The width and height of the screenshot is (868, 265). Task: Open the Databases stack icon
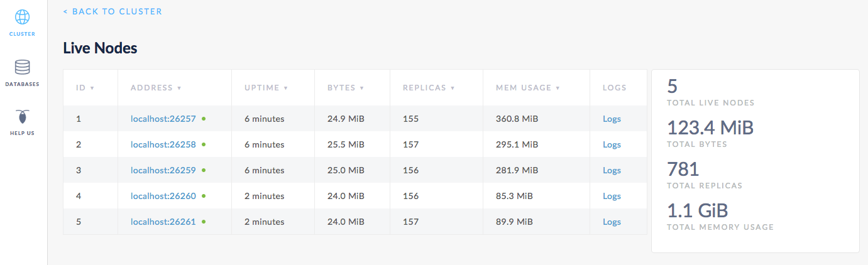[22, 67]
